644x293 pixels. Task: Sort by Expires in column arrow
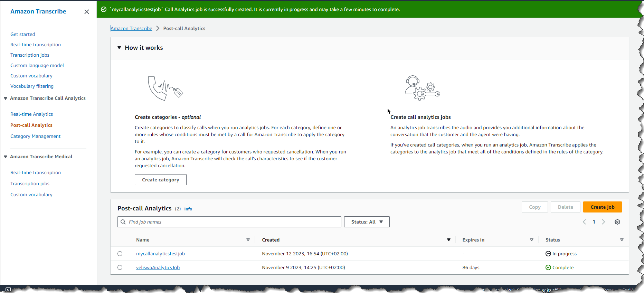(532, 240)
